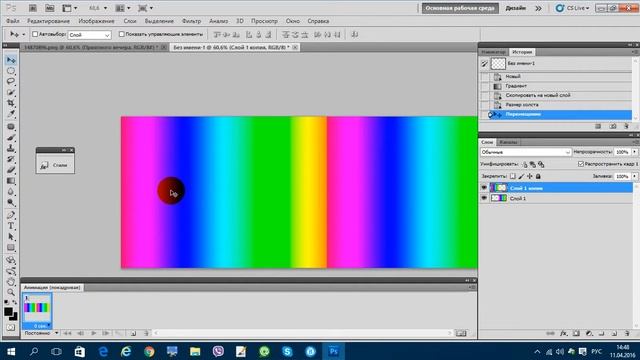The image size is (640, 360).
Task: Open Skype from Windows taskbar
Action: [287, 351]
